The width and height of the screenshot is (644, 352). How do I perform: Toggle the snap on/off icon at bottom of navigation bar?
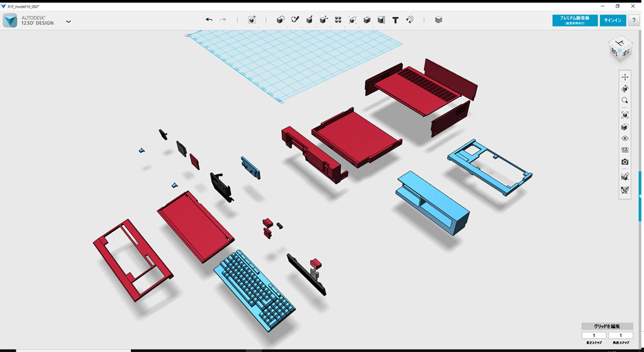click(625, 189)
